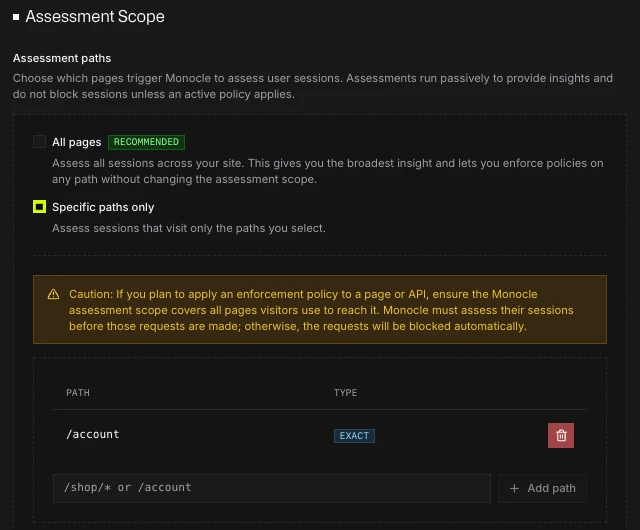Select the All pages option
The image size is (640, 530).
[39, 142]
